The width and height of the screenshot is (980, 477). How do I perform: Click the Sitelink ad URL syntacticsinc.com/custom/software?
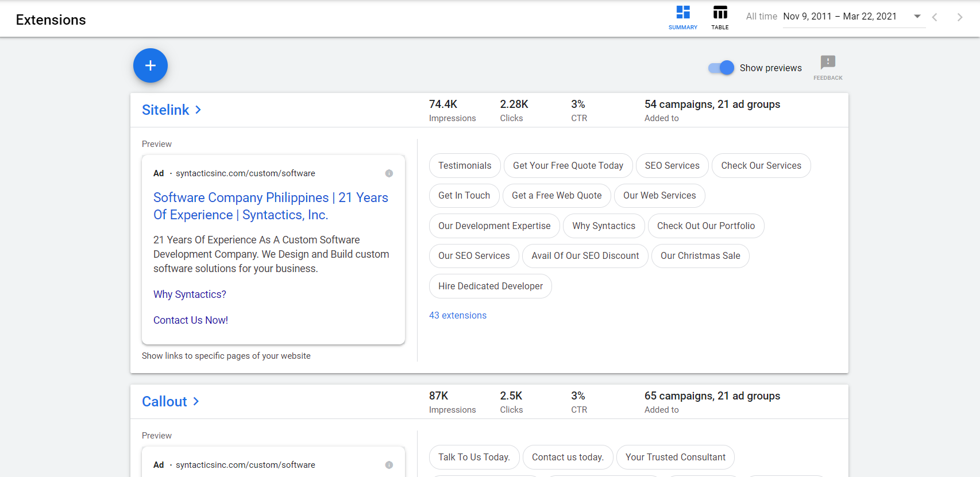click(x=245, y=173)
